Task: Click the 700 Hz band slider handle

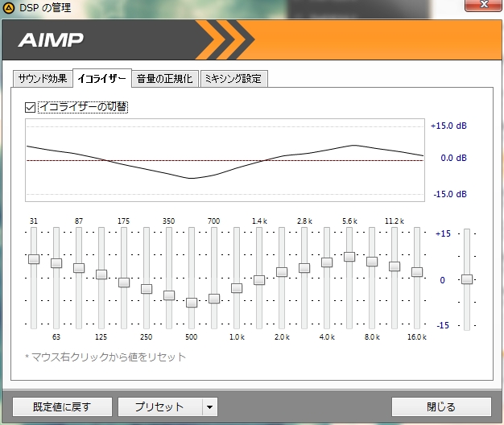Action: pyautogui.click(x=214, y=299)
